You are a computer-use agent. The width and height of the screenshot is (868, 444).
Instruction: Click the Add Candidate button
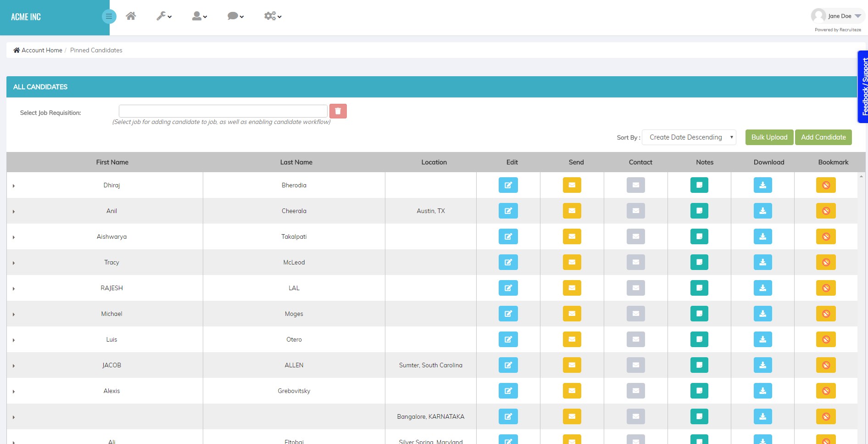(x=823, y=137)
